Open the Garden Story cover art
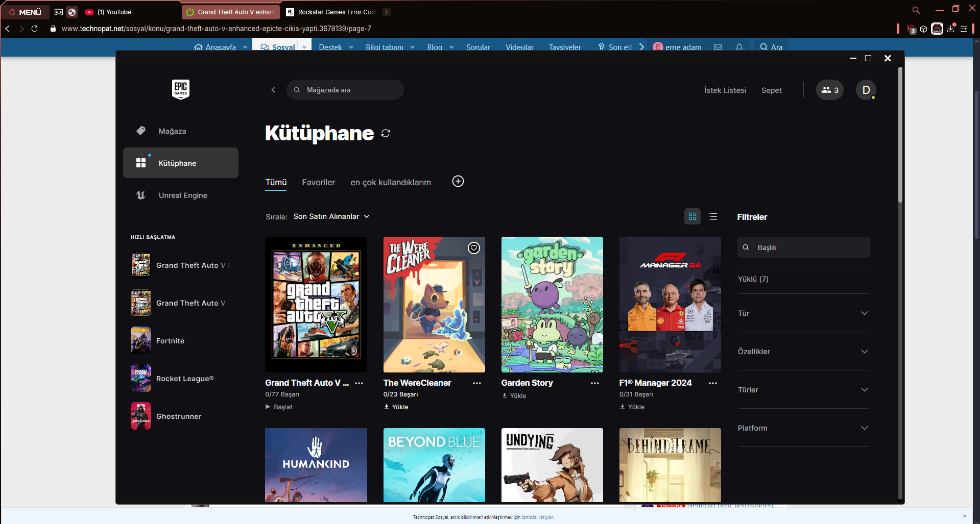The image size is (980, 524). tap(552, 305)
